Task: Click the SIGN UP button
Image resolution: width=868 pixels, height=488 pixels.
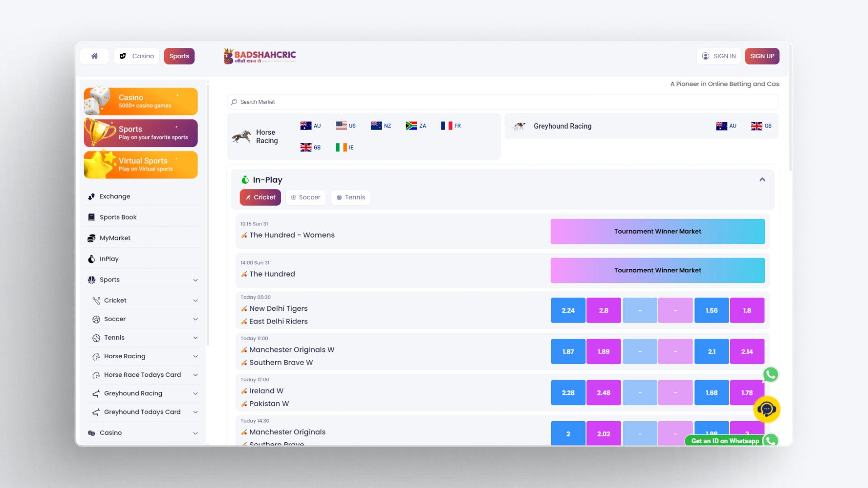Action: 762,56
